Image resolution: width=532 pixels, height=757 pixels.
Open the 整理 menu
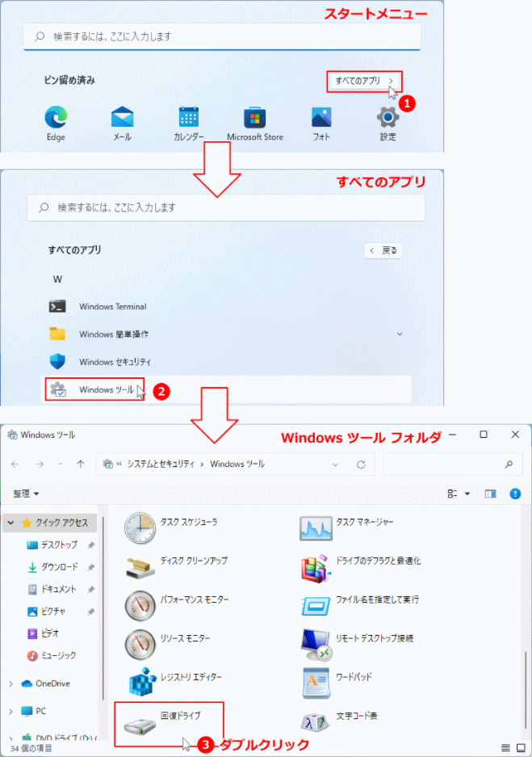[x=26, y=494]
